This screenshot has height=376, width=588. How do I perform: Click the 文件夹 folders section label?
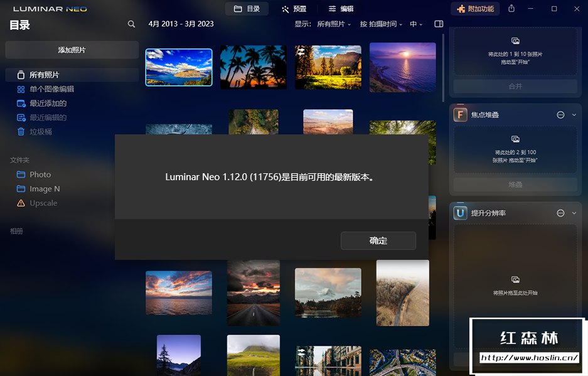coord(19,160)
